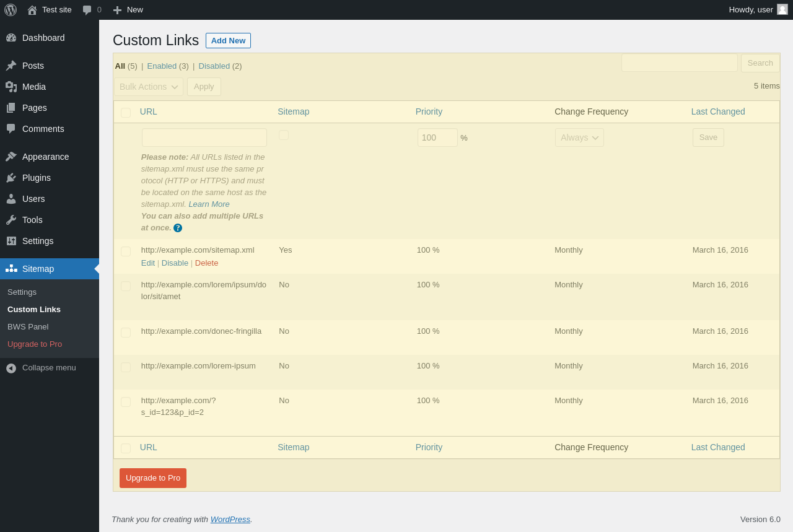793x532 pixels.
Task: Open Media via its sidebar icon
Action: (x=11, y=87)
